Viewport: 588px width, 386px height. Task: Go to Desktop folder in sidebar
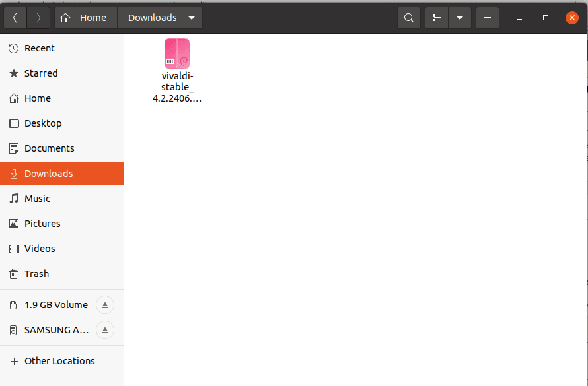pyautogui.click(x=43, y=123)
